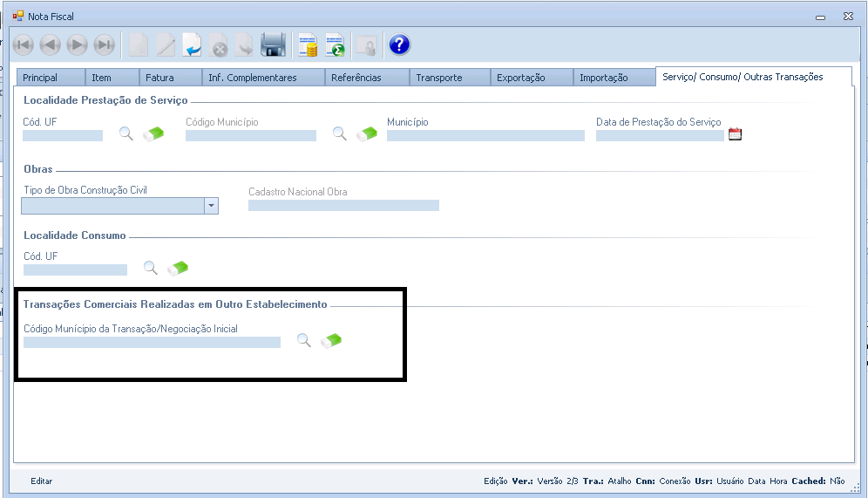The image size is (868, 498).
Task: Select the Inf. Complementares tab
Action: [263, 78]
